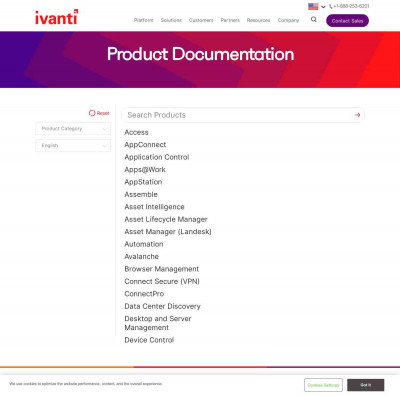Viewport: 400px width, 396px height.
Task: Select Asset Manager (Landesk)
Action: [168, 232]
